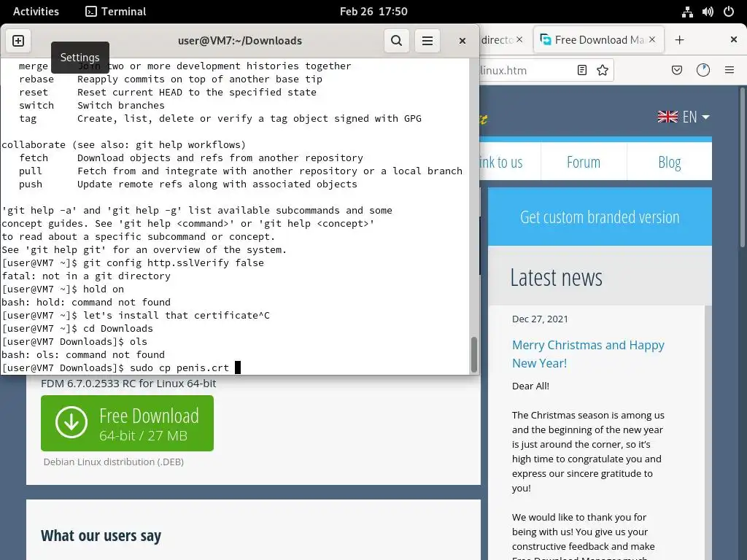This screenshot has width=747, height=560.
Task: Click 'rebase' git command line in terminal
Action: point(171,79)
